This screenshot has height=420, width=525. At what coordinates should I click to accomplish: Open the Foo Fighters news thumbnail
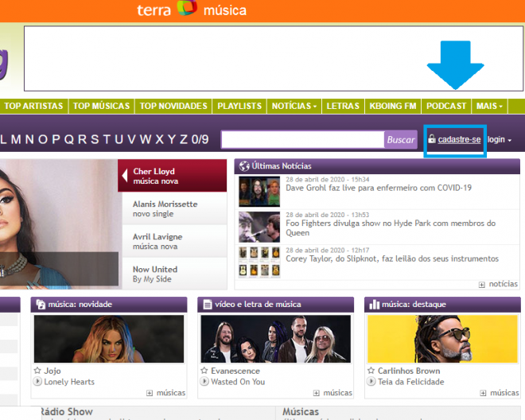(x=259, y=227)
